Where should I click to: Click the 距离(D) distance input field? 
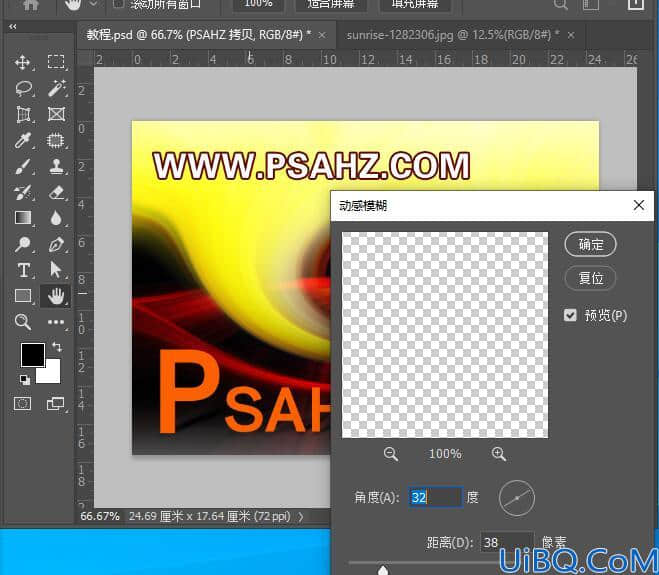pyautogui.click(x=506, y=542)
